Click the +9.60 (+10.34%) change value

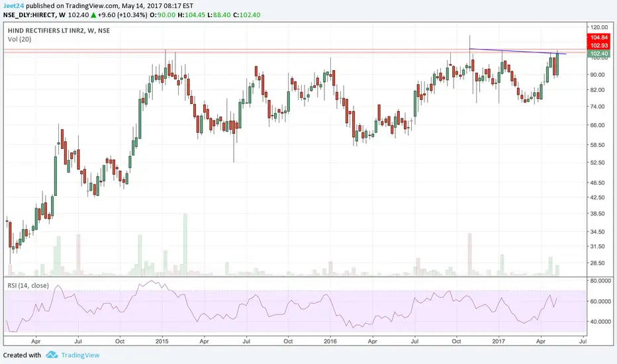tap(122, 15)
